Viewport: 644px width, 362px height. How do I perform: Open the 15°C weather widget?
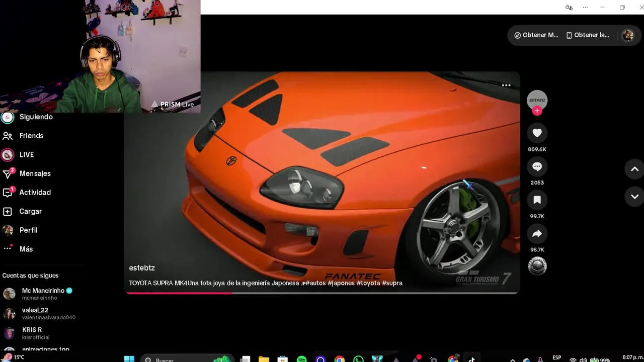click(14, 357)
